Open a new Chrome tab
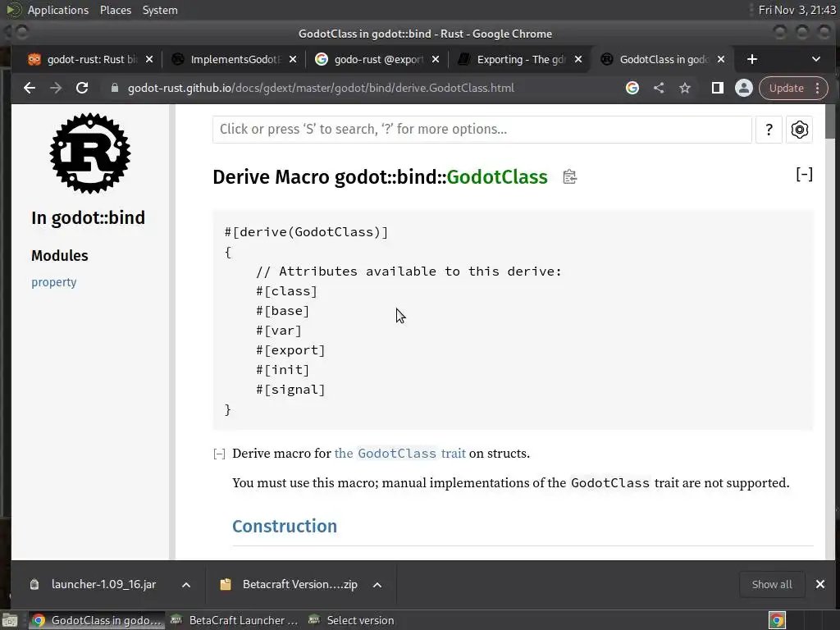Viewport: 840px width, 630px height. (x=752, y=59)
